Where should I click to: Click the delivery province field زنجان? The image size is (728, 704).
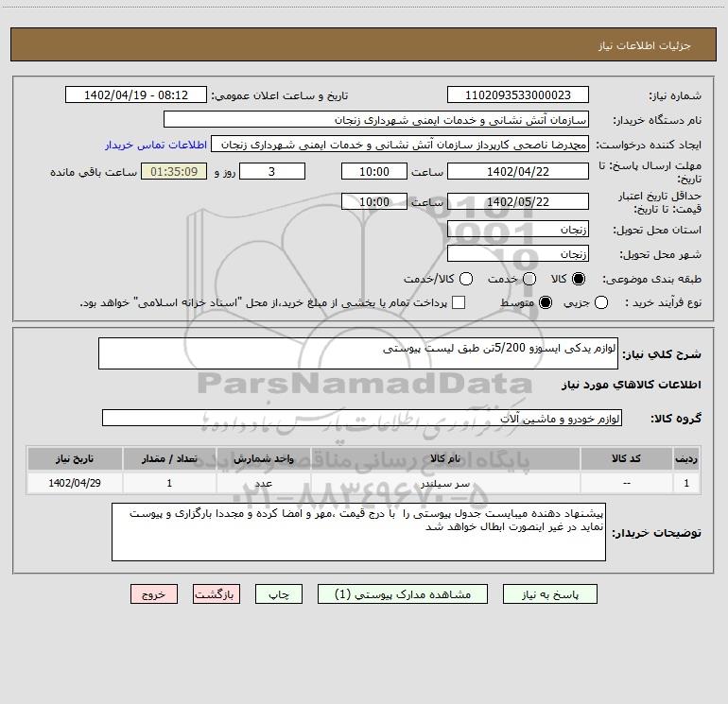point(518,229)
